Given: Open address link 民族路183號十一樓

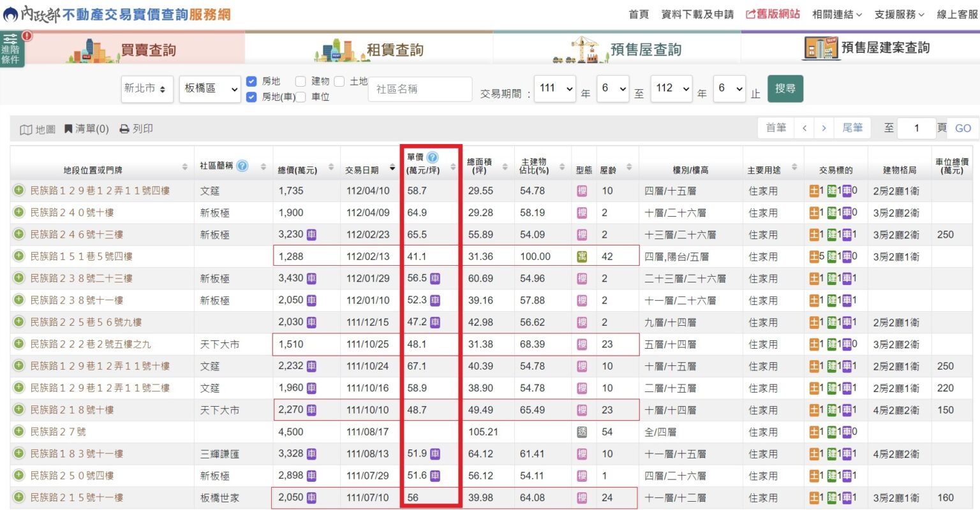Looking at the screenshot, I should (x=77, y=454).
